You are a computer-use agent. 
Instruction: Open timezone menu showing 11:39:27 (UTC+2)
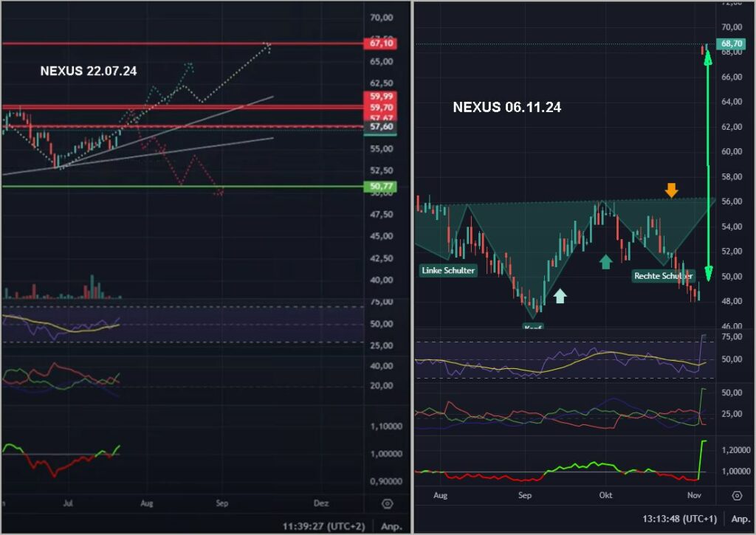pos(324,526)
